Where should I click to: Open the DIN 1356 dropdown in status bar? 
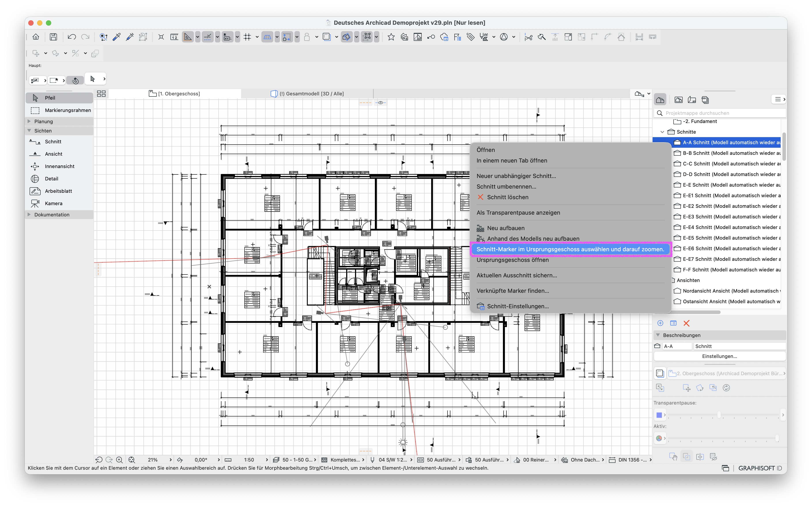point(630,460)
